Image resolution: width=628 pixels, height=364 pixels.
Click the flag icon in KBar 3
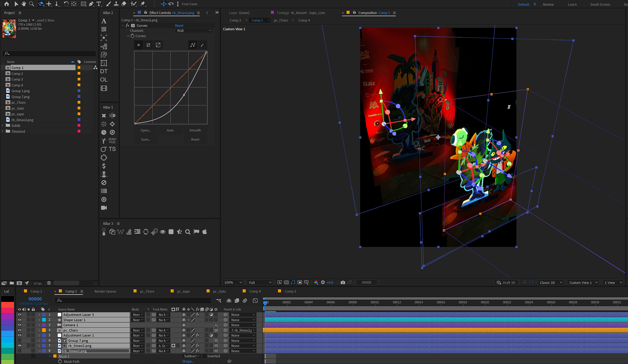pyautogui.click(x=196, y=232)
